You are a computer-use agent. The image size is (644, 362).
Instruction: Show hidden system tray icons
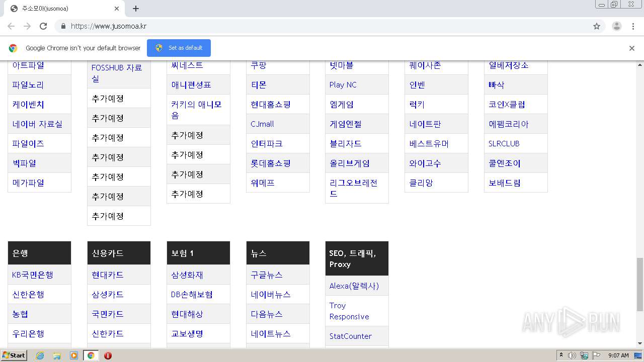tap(561, 355)
